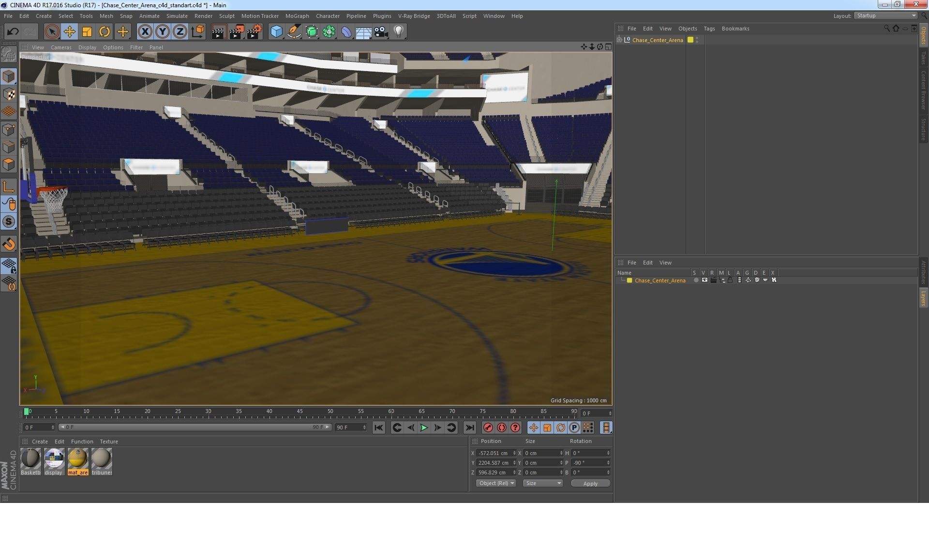Open the Layout Startup dropdown

(x=886, y=15)
